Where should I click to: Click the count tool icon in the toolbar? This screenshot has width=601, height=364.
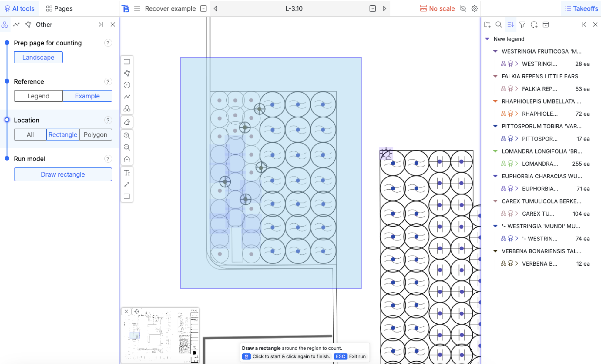pyautogui.click(x=127, y=108)
